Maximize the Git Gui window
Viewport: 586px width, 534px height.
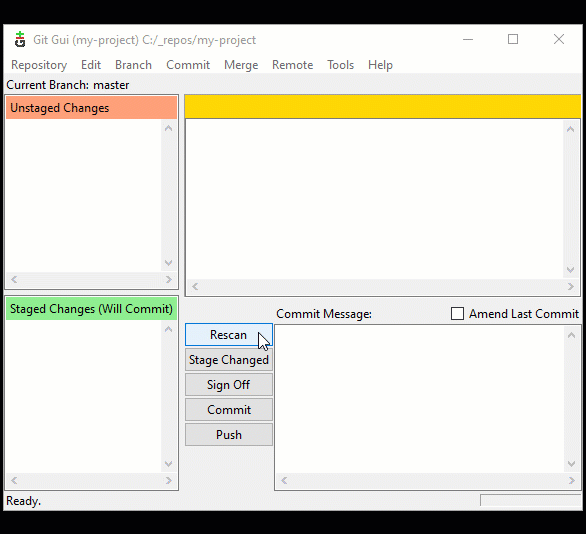pos(513,39)
